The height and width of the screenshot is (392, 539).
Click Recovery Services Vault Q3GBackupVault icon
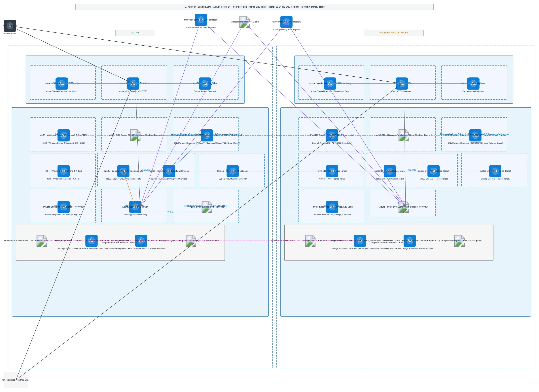click(42, 241)
